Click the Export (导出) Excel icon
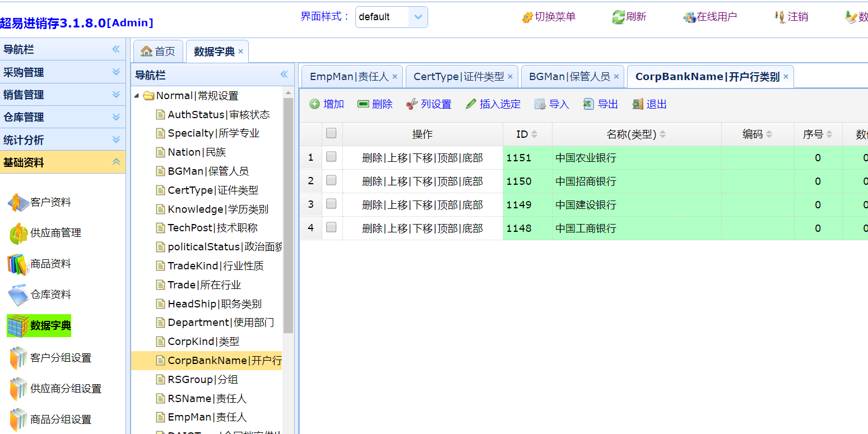Image resolution: width=868 pixels, height=434 pixels. pyautogui.click(x=588, y=104)
